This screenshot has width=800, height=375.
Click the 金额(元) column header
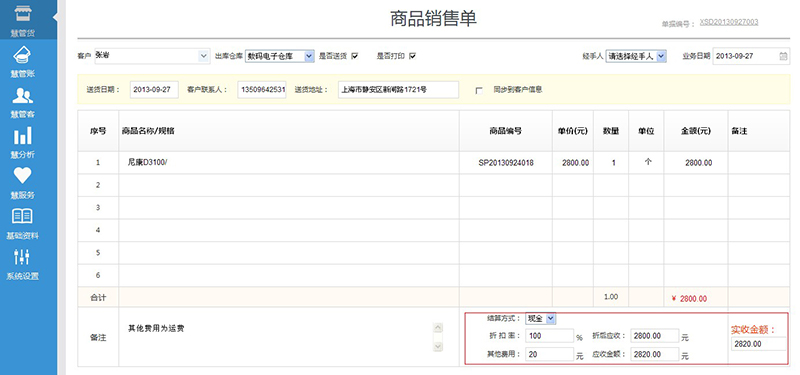[x=696, y=131]
